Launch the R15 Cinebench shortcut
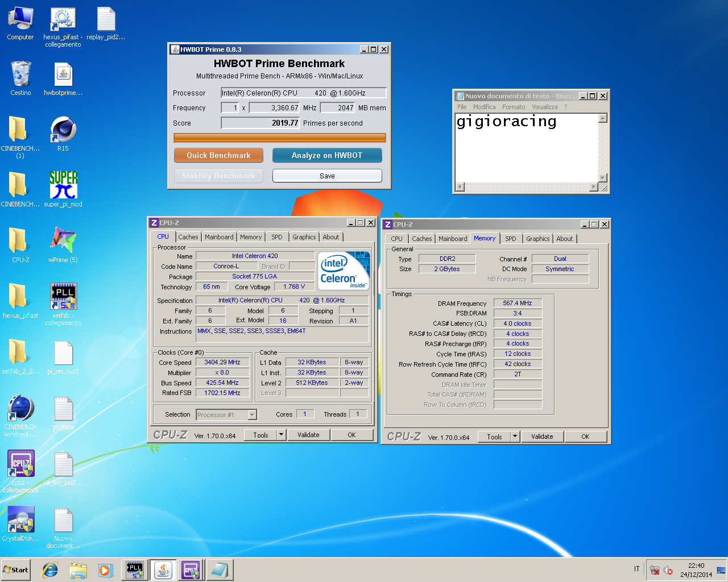This screenshot has height=582, width=728. pos(63,134)
